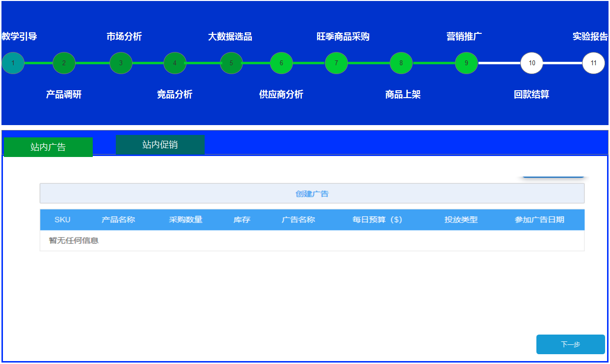Select the 投放类型 column header
610x364 pixels.
[x=461, y=220]
